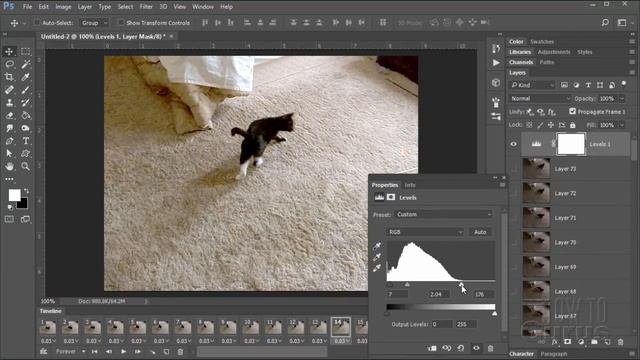
Task: Play the timeline animation
Action: click(x=123, y=351)
